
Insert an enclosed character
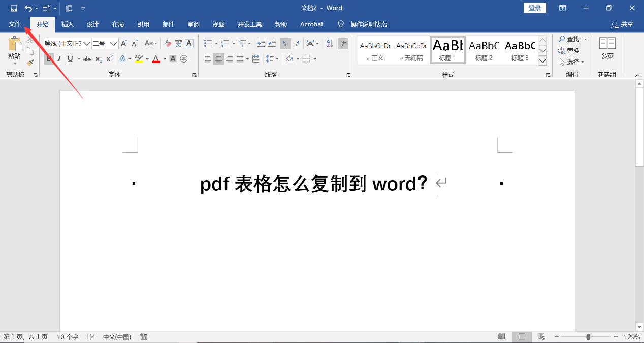pyautogui.click(x=184, y=59)
